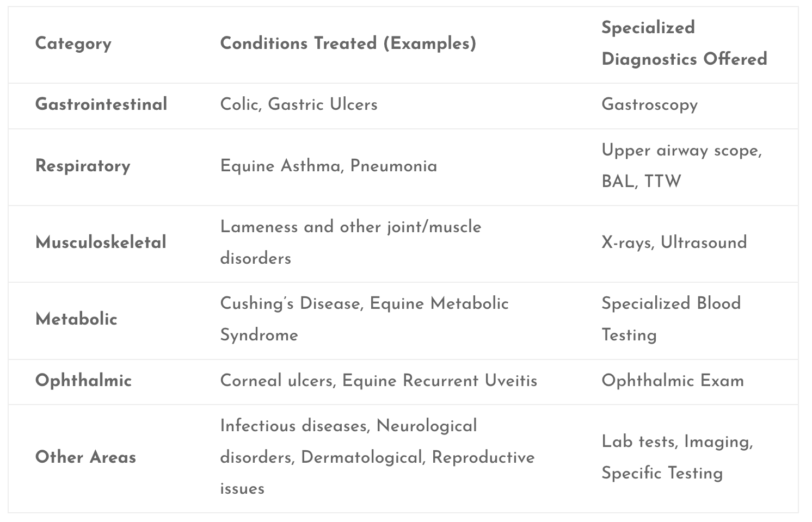Viewport: 812px width, 522px height.
Task: Click the Specialized Diagnostics Offered header
Action: tap(684, 43)
